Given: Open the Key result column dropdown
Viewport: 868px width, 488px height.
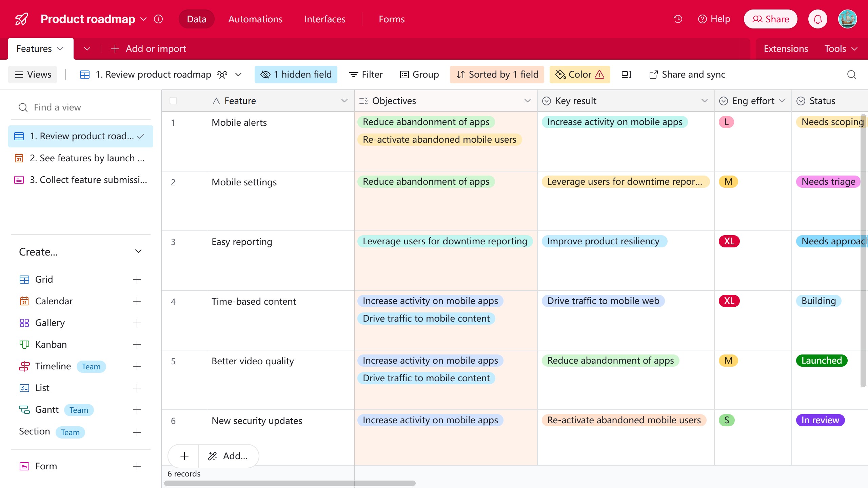Looking at the screenshot, I should [x=704, y=101].
